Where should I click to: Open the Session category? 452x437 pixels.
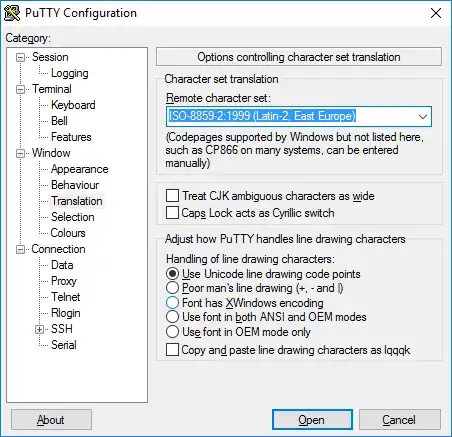50,57
